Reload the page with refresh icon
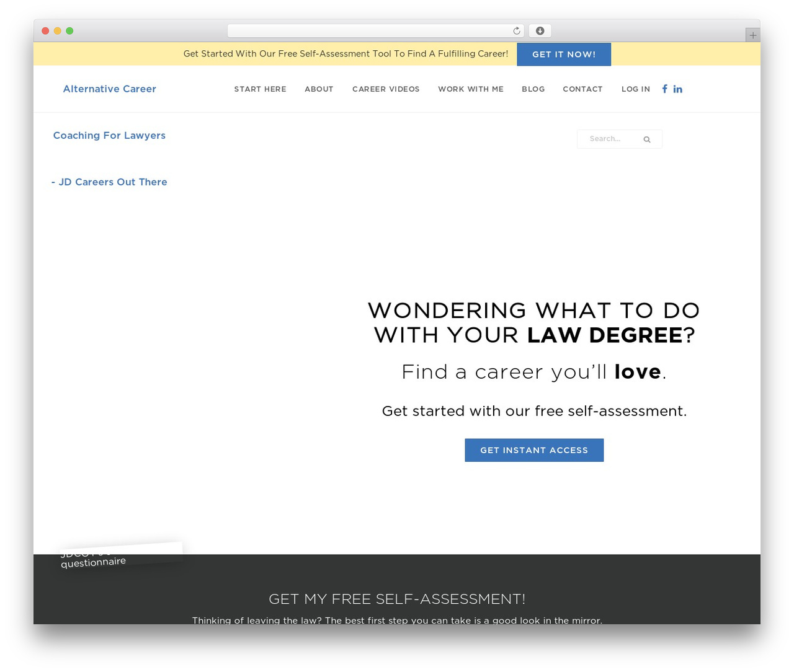The height and width of the screenshot is (672, 794). [x=517, y=31]
